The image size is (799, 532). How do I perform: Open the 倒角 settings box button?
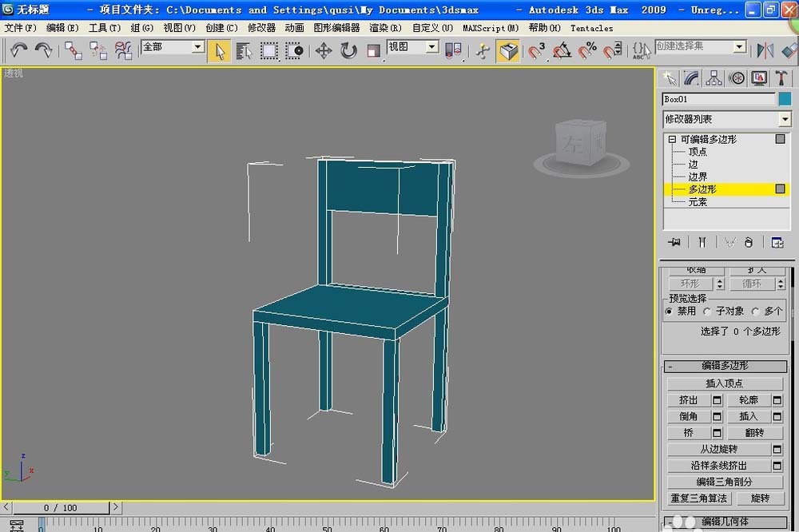(x=717, y=416)
